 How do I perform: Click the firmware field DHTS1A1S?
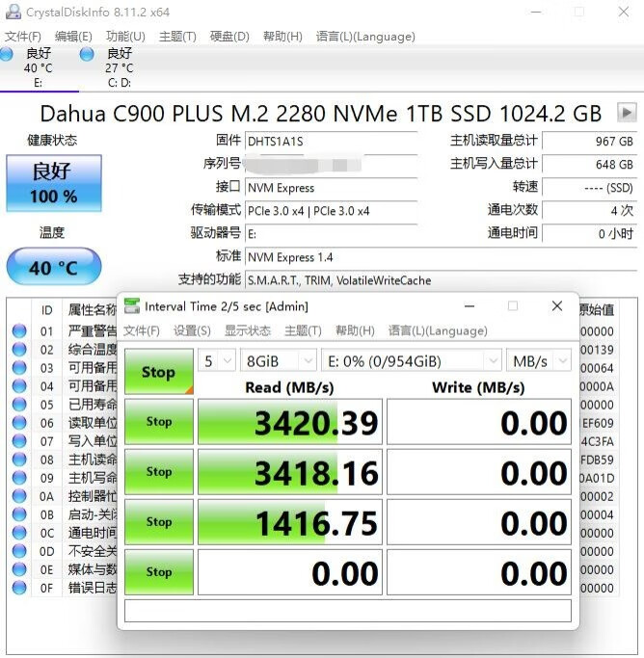(332, 141)
